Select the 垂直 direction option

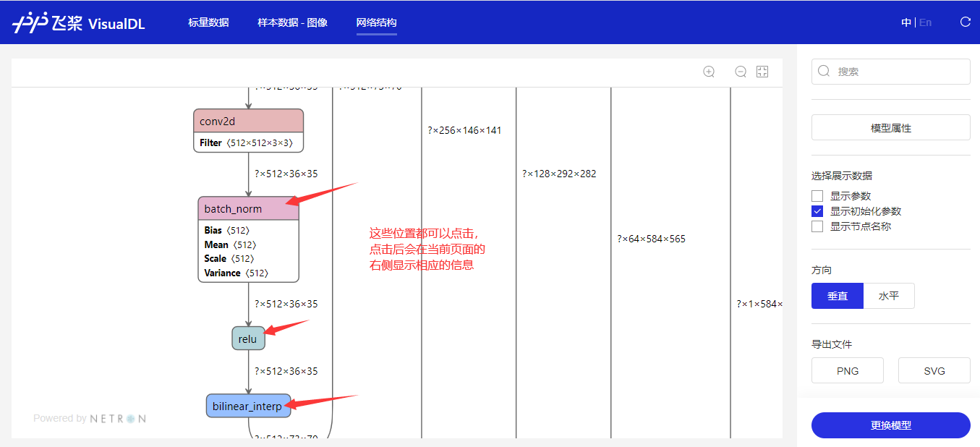837,295
